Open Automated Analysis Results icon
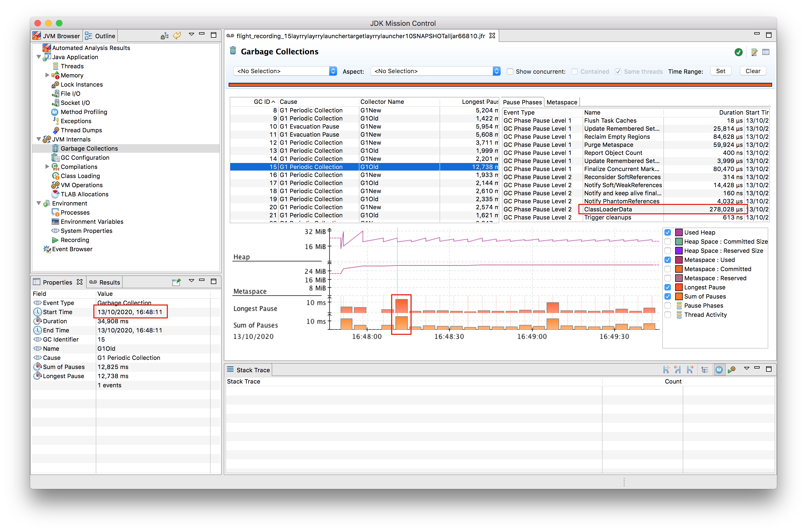807x532 pixels. [x=47, y=48]
